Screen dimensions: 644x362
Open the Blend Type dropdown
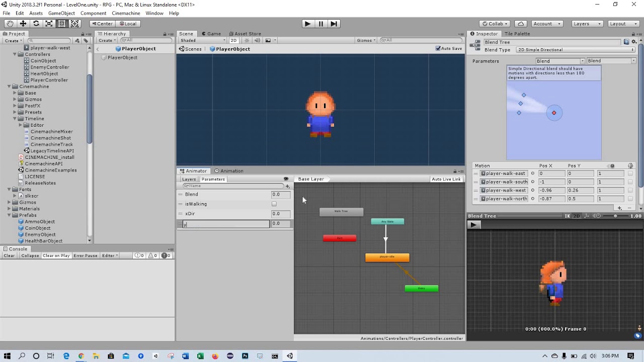[x=576, y=50]
